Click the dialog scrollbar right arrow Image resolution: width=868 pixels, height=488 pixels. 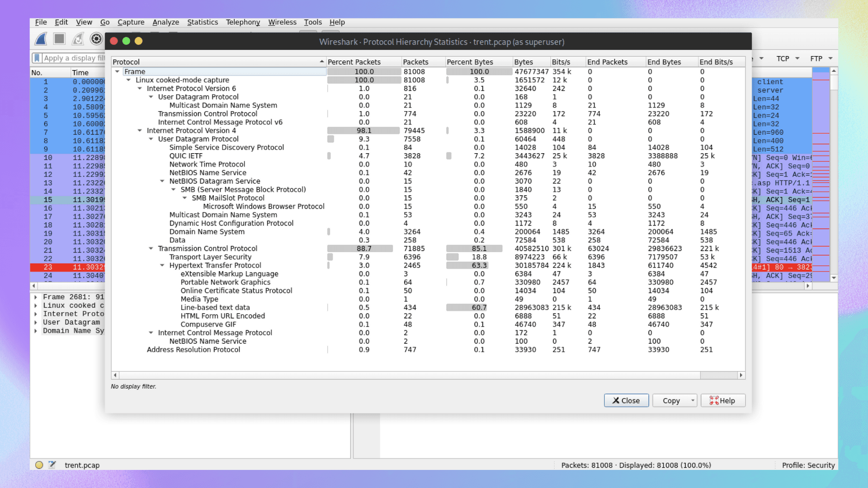[741, 375]
